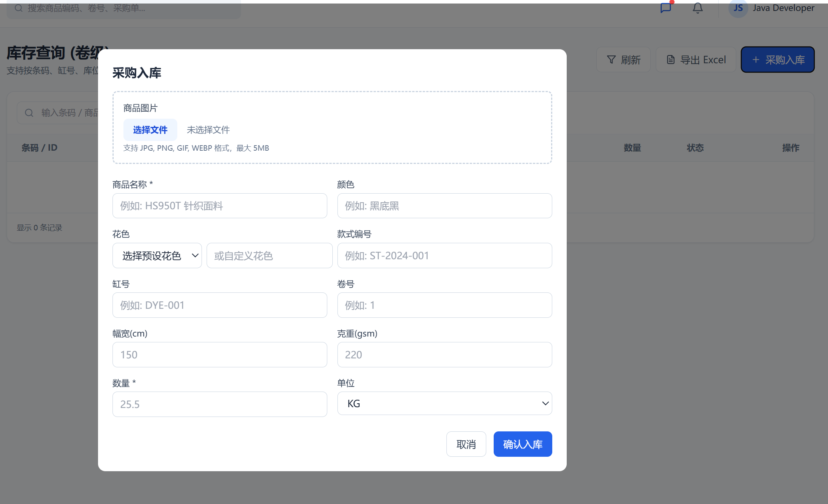Click the magnifier icon in the barcode search field
This screenshot has height=504, width=828.
click(x=29, y=112)
